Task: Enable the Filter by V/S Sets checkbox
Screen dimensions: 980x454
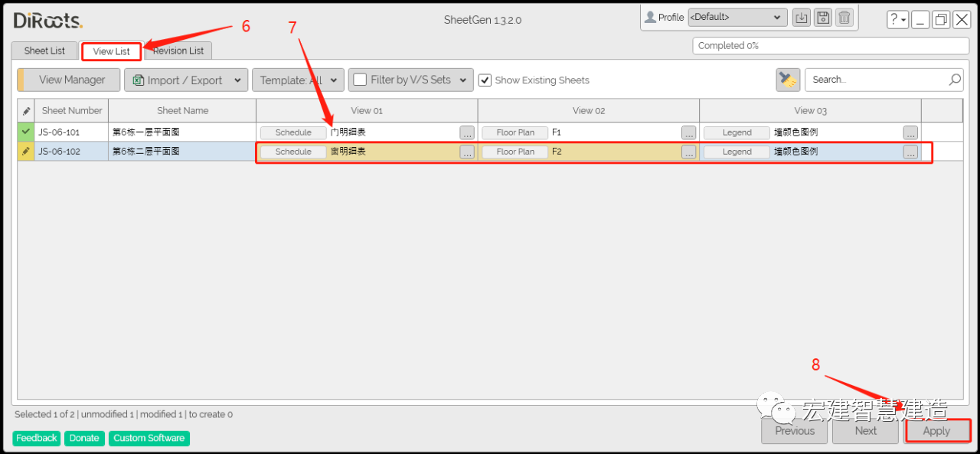Action: coord(360,80)
